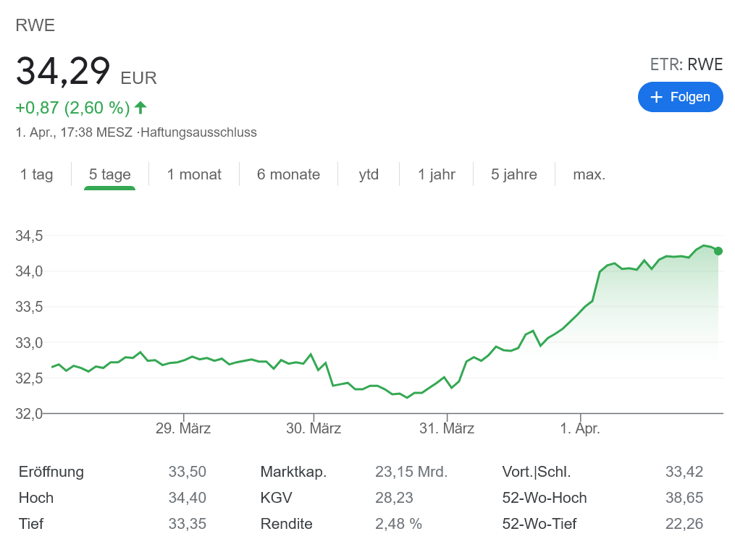Select the 1 monat time range
This screenshot has height=560, width=735.
click(x=194, y=174)
